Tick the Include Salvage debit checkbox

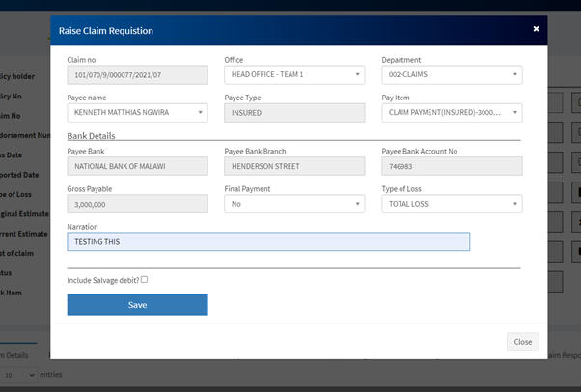tap(144, 279)
